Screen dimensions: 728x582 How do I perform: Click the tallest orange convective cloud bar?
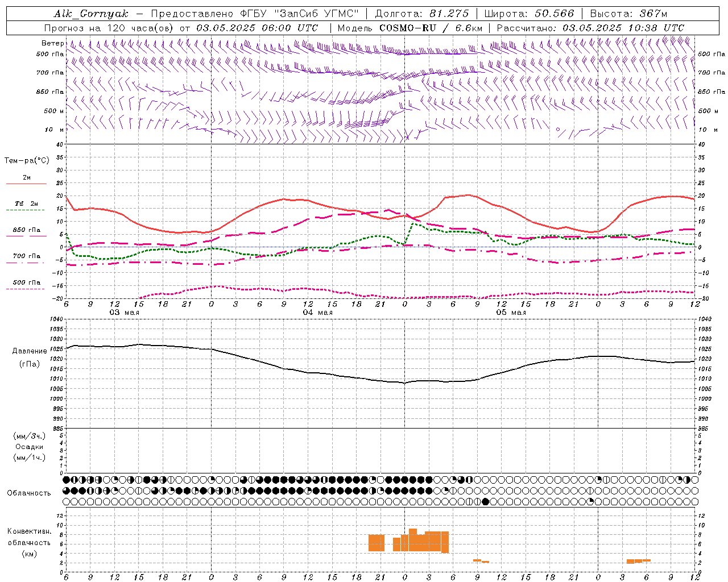pyautogui.click(x=413, y=540)
